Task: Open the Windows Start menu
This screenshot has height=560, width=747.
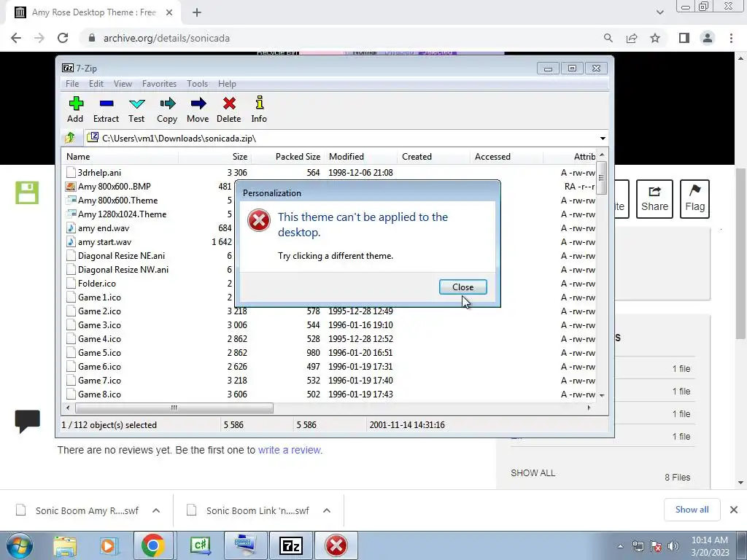Action: tap(19, 545)
